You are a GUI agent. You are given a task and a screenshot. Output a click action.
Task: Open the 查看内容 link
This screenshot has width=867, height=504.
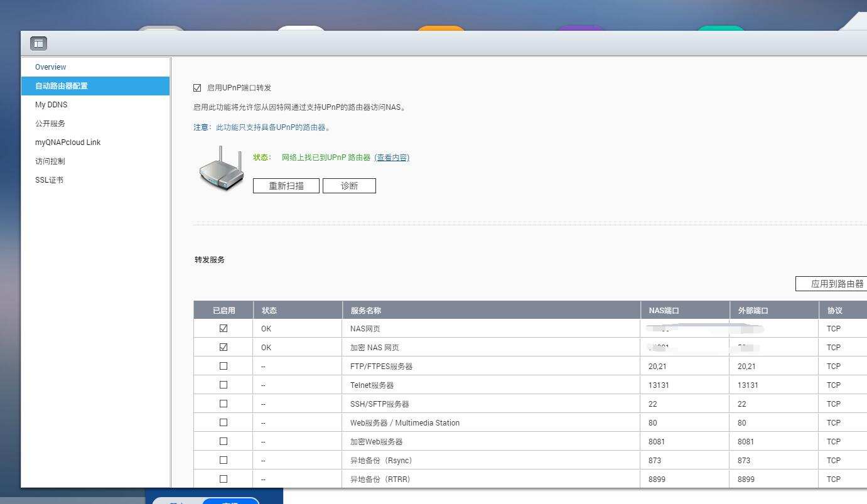(x=392, y=157)
